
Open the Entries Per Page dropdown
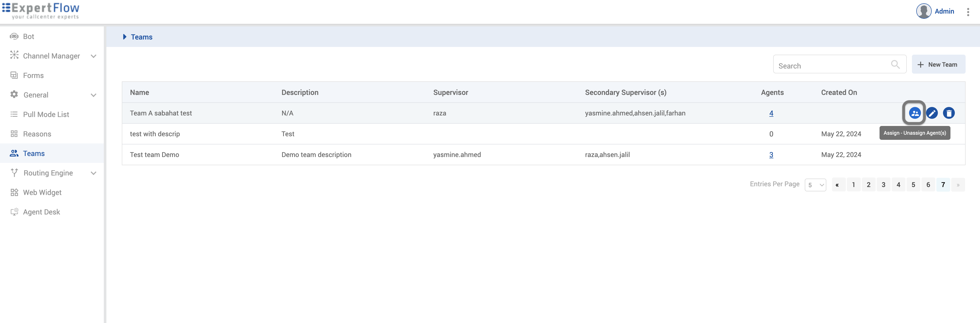(x=815, y=185)
